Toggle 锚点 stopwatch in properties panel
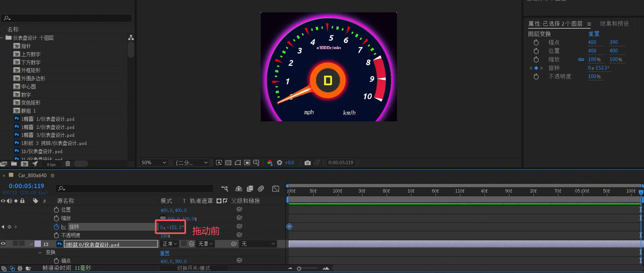 536,43
